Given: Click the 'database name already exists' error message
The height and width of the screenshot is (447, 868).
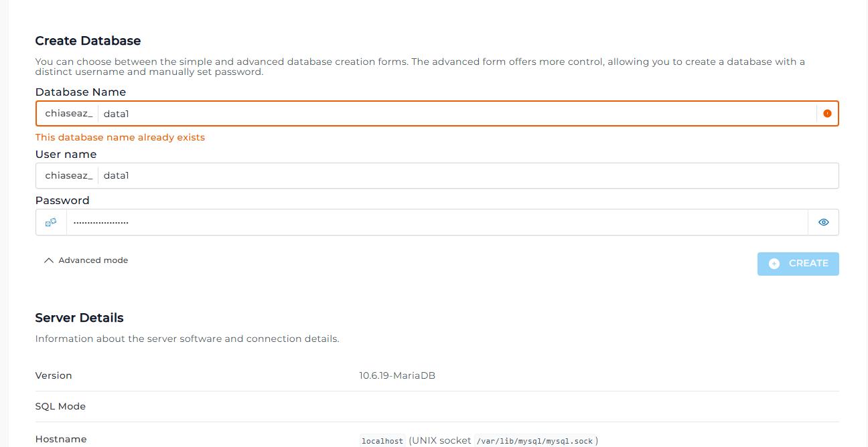Looking at the screenshot, I should (x=120, y=137).
